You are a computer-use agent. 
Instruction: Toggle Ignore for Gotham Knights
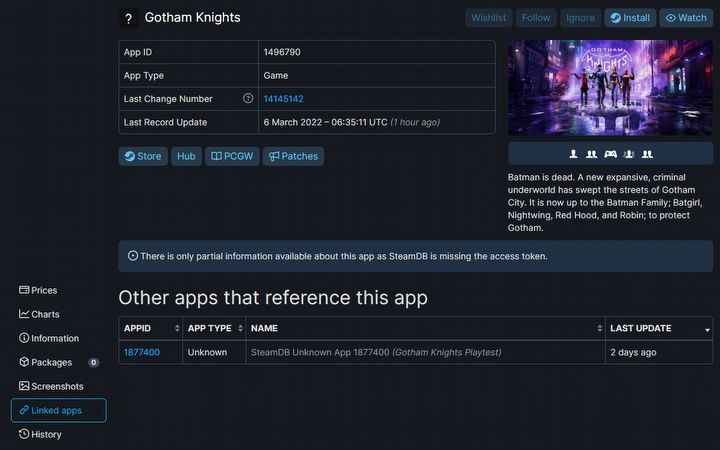pos(580,18)
